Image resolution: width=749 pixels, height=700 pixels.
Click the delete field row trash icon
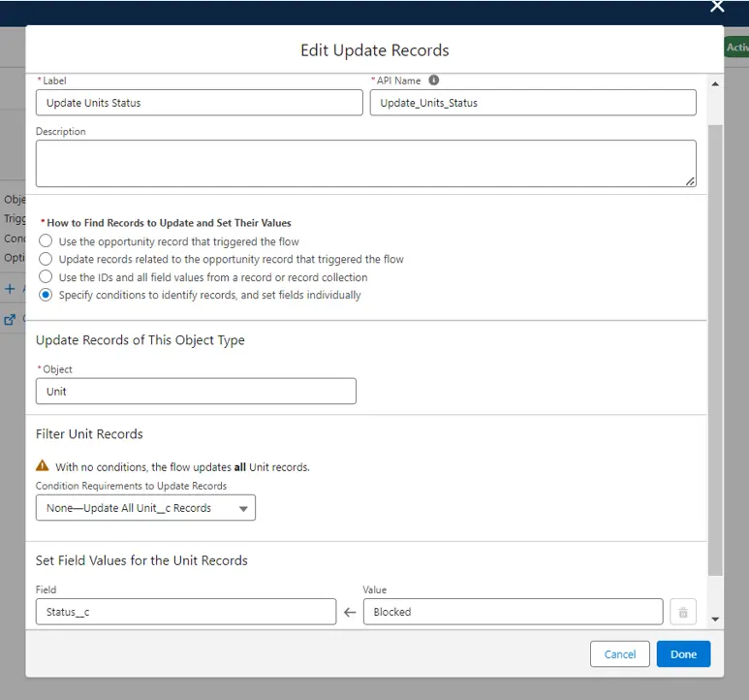(x=682, y=612)
